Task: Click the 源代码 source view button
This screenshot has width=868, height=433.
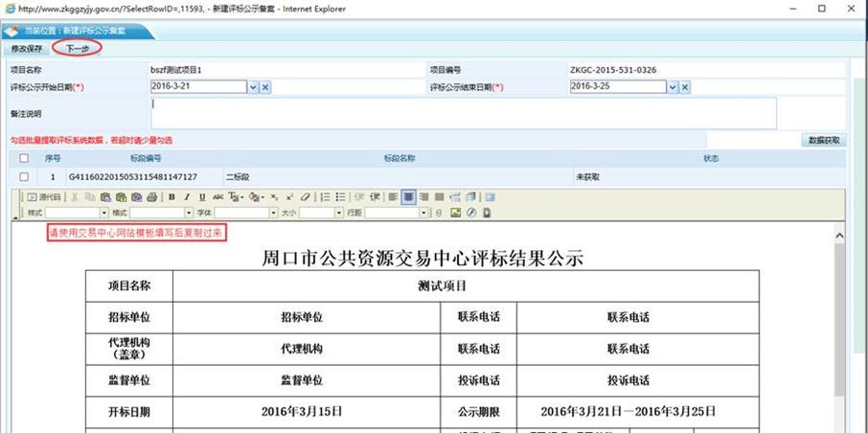Action: [44, 197]
